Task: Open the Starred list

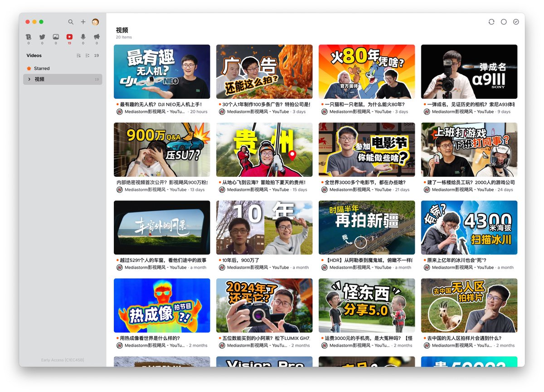Action: click(63, 68)
